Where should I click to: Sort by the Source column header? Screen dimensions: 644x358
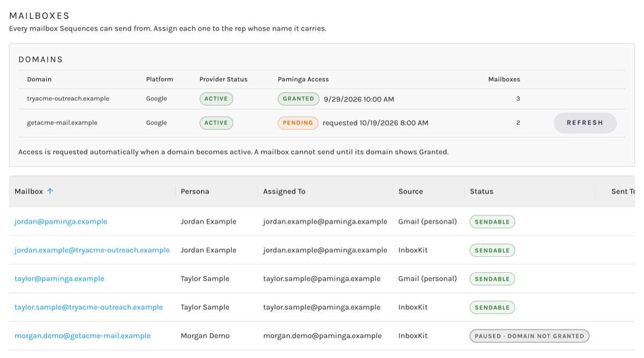point(411,191)
